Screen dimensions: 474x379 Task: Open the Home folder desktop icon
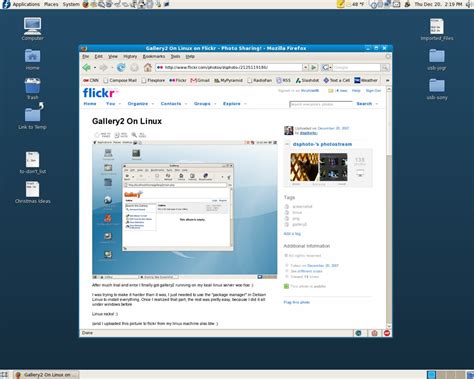pyautogui.click(x=33, y=59)
